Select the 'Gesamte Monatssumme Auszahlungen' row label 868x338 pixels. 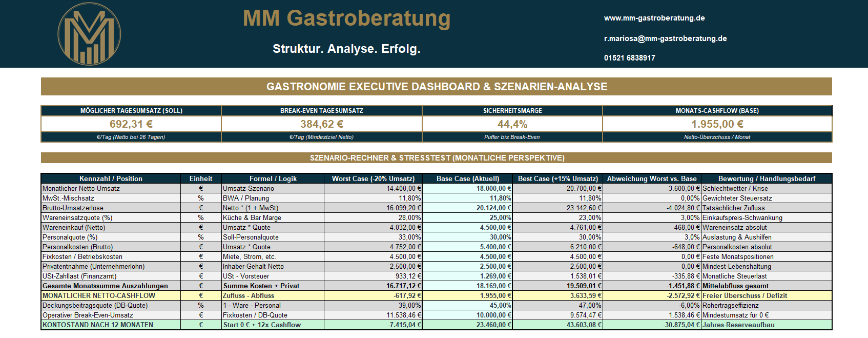pos(111,286)
